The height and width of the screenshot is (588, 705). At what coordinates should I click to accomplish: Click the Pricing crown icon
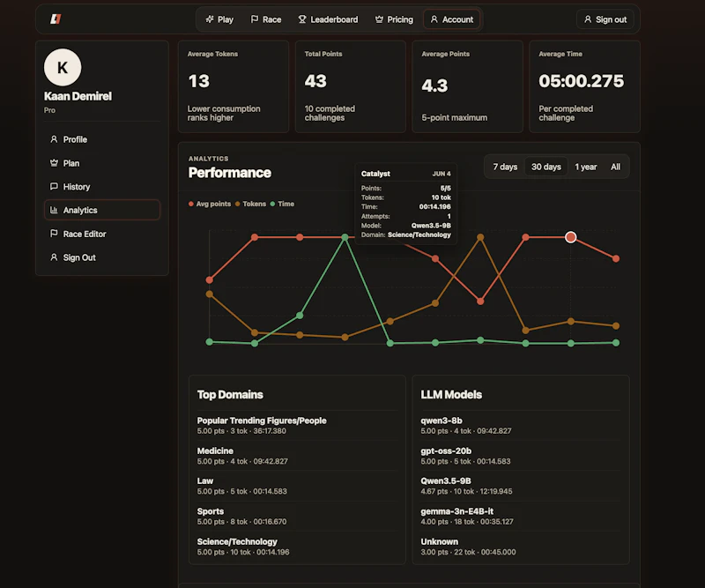[380, 19]
